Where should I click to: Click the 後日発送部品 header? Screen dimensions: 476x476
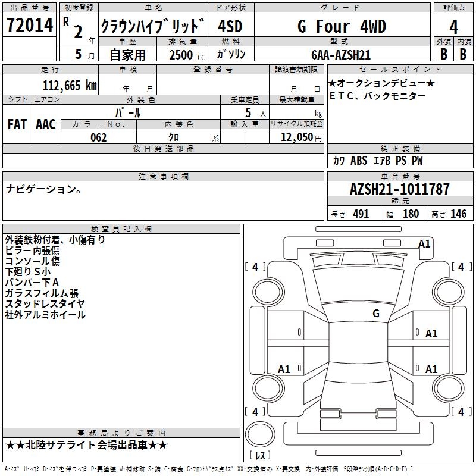coord(164,148)
